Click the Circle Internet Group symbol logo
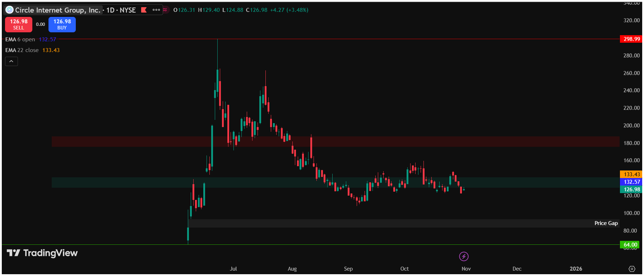 pos(10,10)
